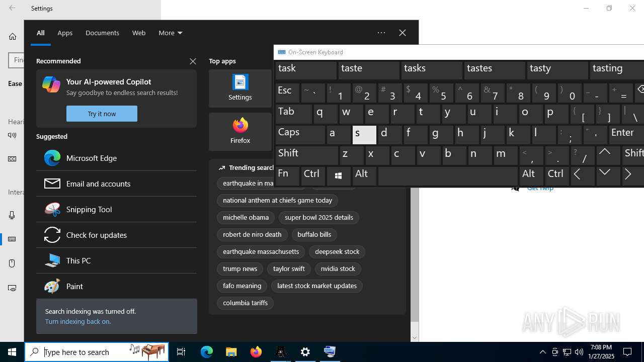Select 'super bowl 2025 details' trending search

(319, 217)
